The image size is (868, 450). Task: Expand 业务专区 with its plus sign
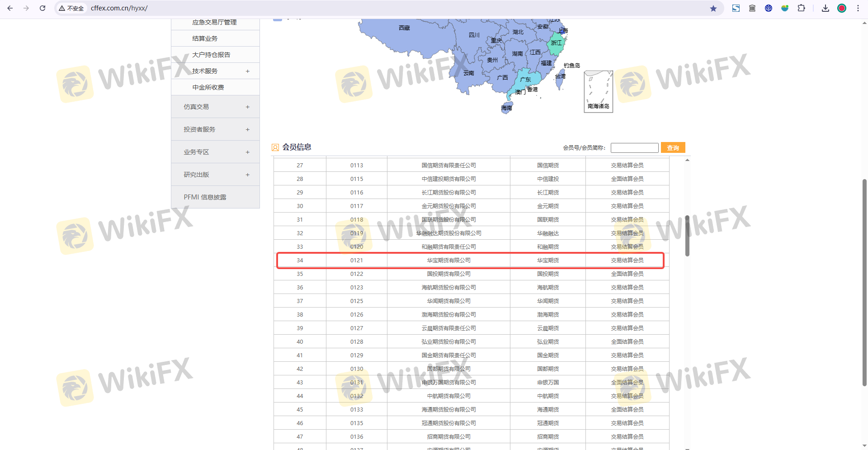tap(248, 152)
